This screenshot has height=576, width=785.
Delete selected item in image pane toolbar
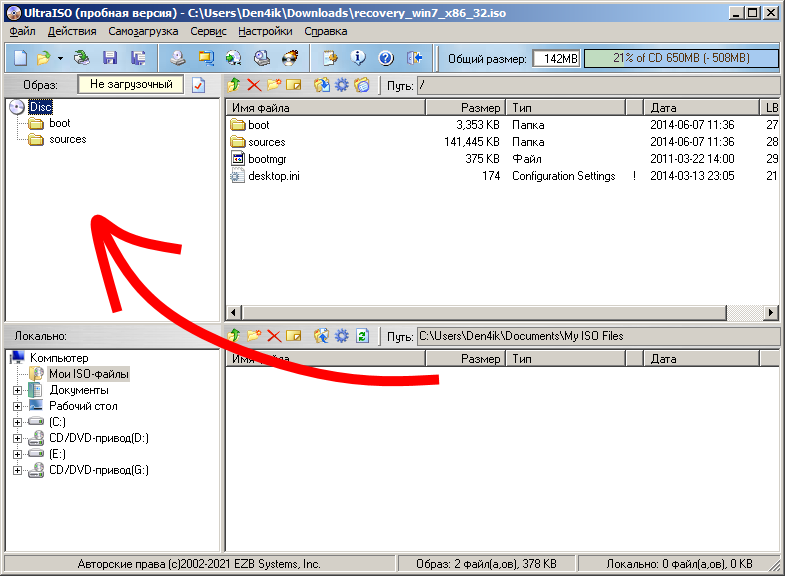click(254, 85)
